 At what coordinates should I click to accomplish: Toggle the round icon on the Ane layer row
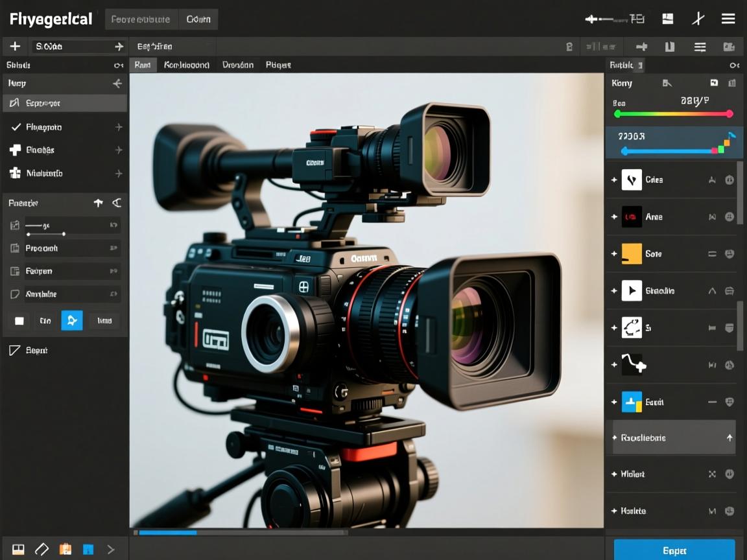click(729, 217)
